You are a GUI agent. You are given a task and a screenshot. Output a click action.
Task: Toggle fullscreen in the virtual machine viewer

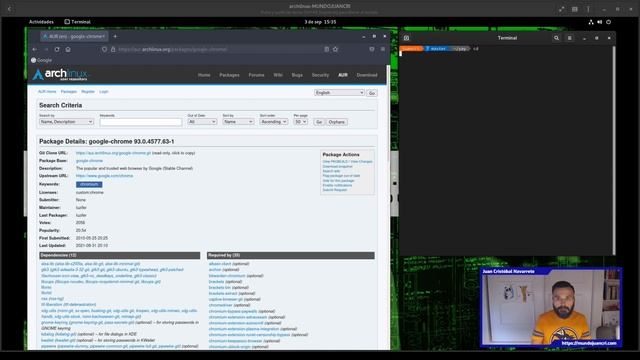(562, 9)
